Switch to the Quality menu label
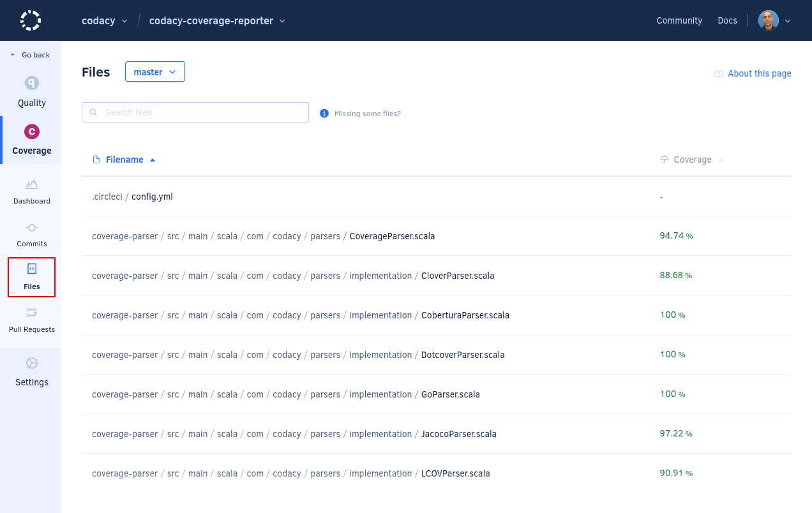812x513 pixels. pos(32,103)
